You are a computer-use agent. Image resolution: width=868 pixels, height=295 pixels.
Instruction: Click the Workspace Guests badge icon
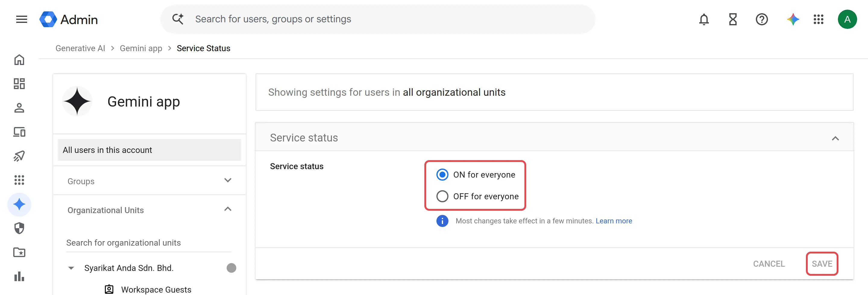coord(109,290)
